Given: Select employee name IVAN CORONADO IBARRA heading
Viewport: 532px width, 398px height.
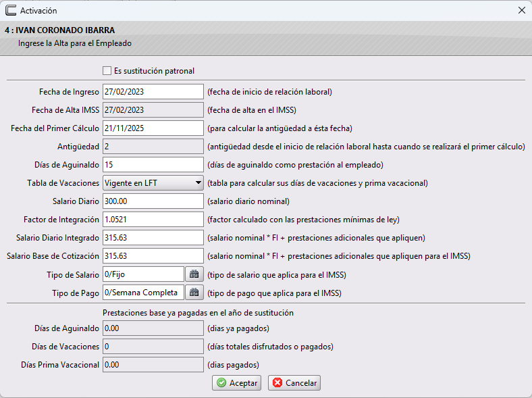Looking at the screenshot, I should (x=59, y=30).
